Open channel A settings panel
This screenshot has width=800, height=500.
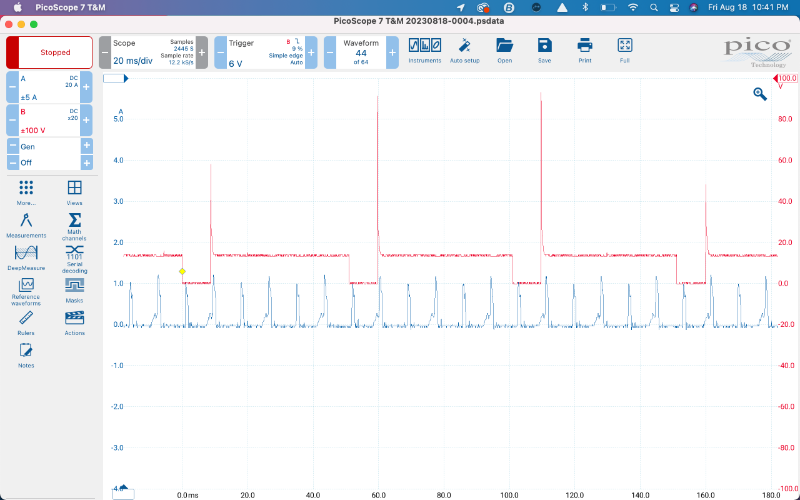49,87
